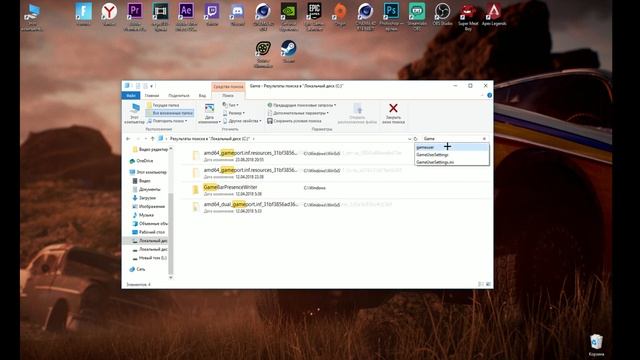Switch to the Home ribbon tab
640x360 pixels.
coord(152,96)
